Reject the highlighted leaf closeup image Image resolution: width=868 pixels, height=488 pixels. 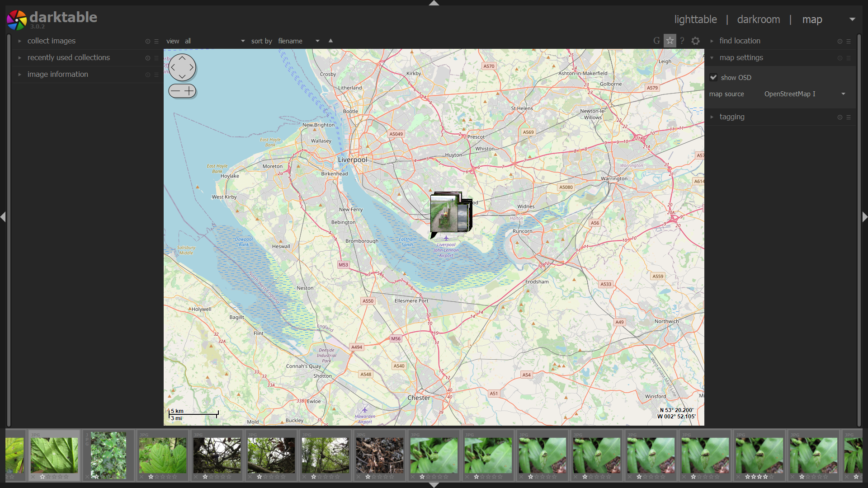[33, 477]
